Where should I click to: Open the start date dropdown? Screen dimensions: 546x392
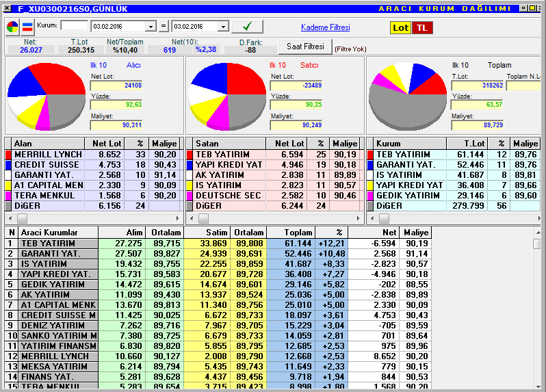pos(151,27)
